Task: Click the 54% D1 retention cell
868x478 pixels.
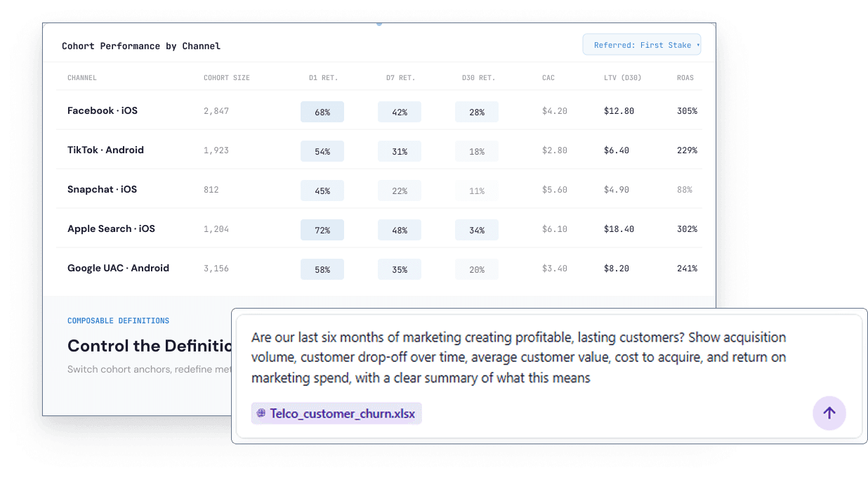Action: (322, 151)
